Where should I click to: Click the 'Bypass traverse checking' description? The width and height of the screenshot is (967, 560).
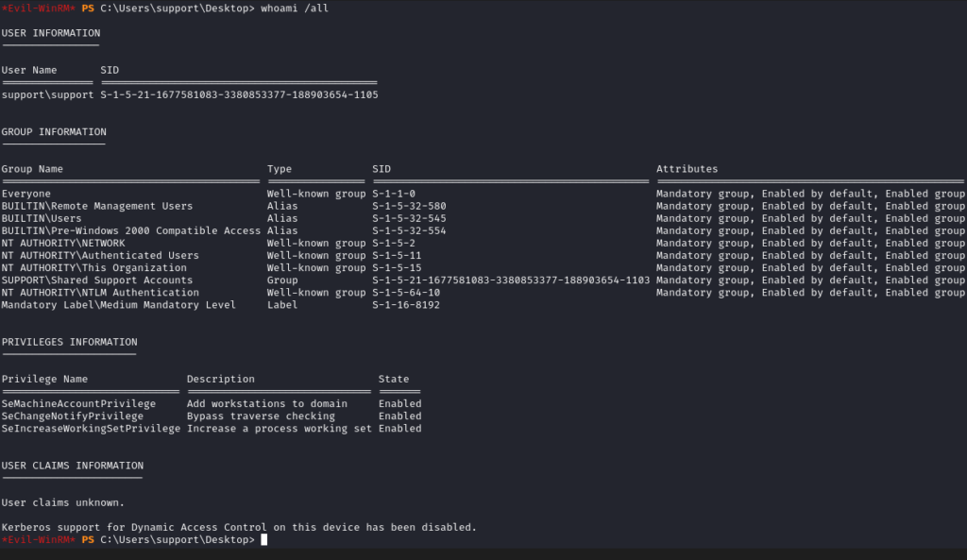tap(261, 416)
